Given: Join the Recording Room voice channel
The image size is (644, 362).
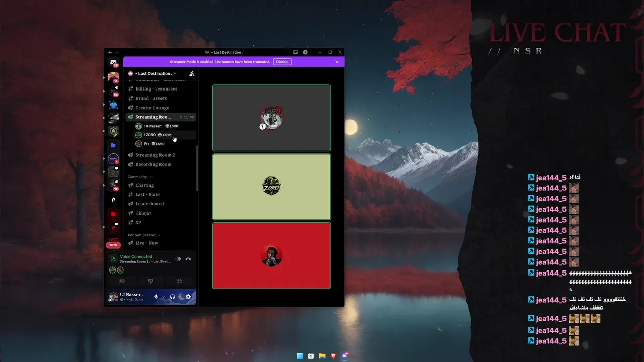Looking at the screenshot, I should click(x=160, y=164).
